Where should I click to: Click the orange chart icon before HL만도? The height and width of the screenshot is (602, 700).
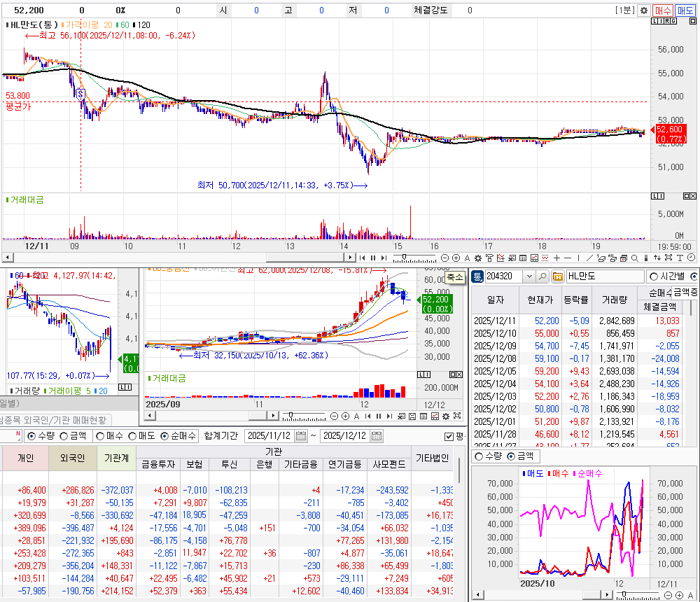(558, 276)
